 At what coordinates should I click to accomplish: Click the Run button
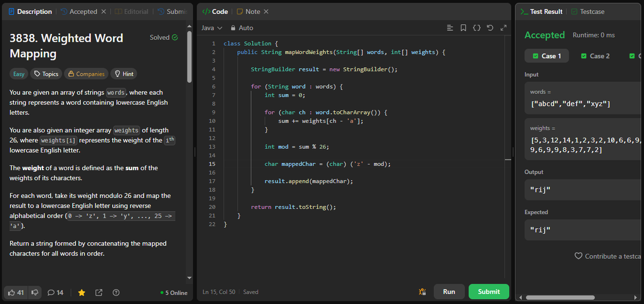point(449,292)
